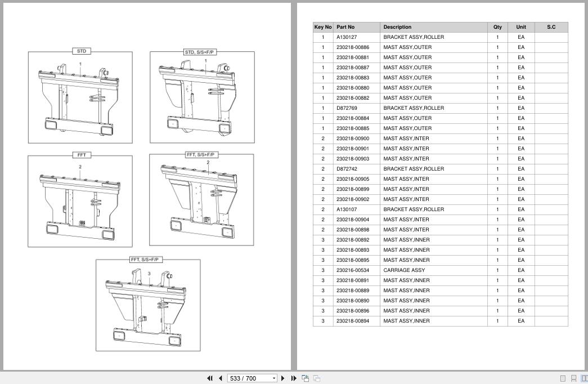Jump to the last page
The image size is (588, 384).
(294, 378)
